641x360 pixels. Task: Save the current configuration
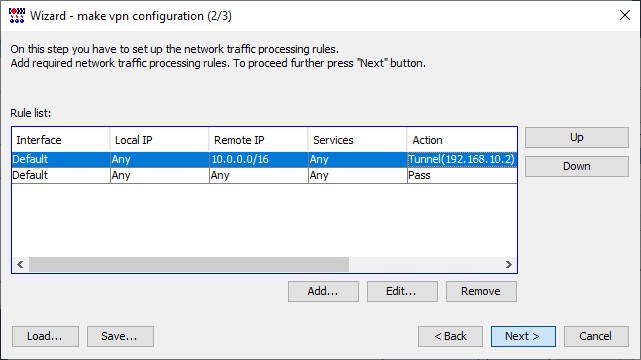120,336
